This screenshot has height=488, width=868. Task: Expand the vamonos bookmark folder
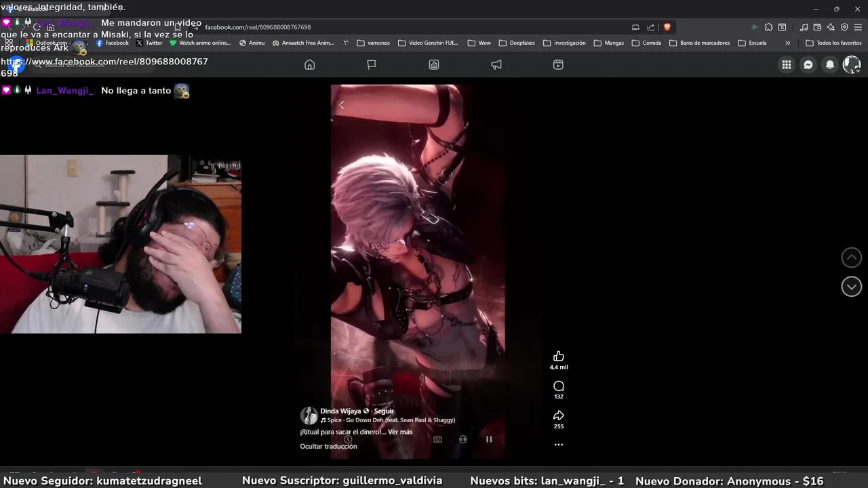click(374, 43)
